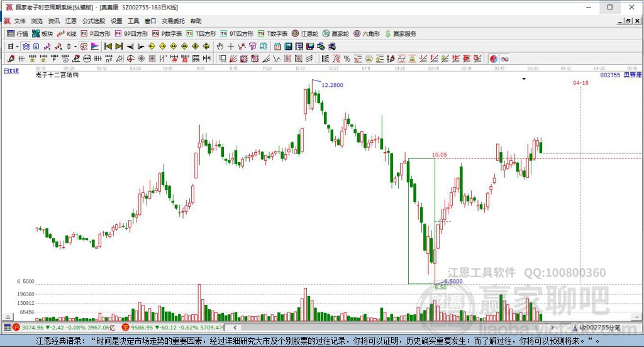Click the horizontal scrollbar left arrow
The image size is (644, 347).
[235, 328]
